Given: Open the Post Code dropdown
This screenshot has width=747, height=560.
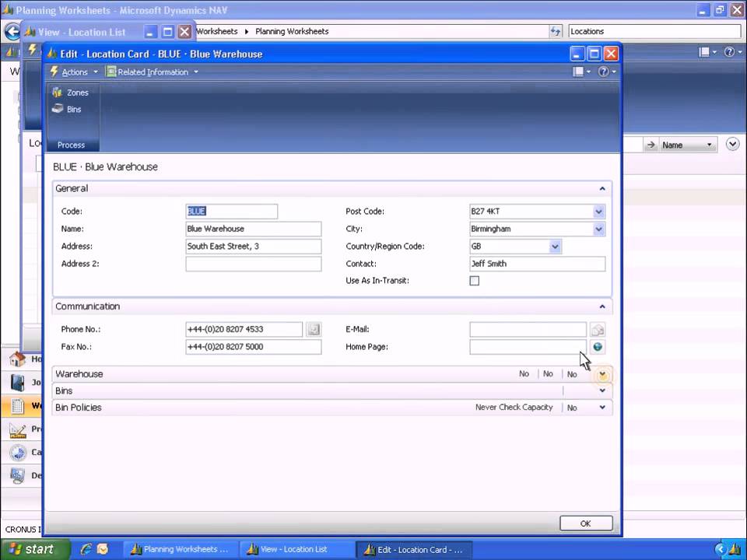Looking at the screenshot, I should [599, 212].
